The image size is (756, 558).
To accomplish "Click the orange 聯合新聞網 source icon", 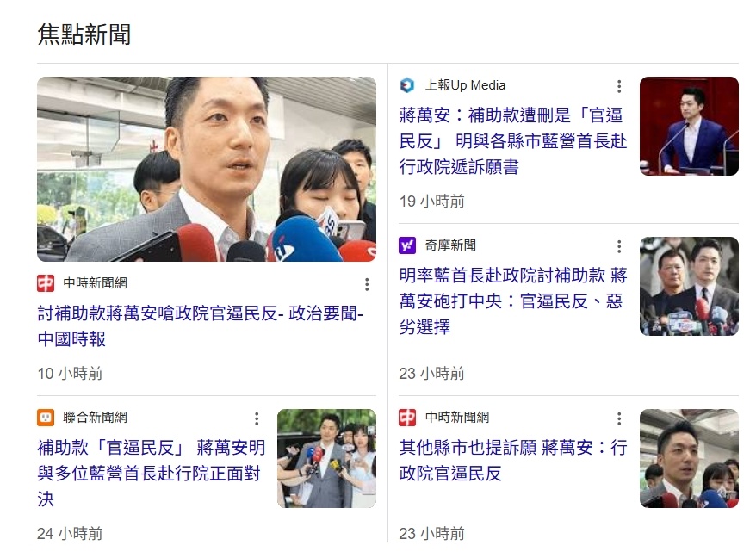I will [x=46, y=417].
